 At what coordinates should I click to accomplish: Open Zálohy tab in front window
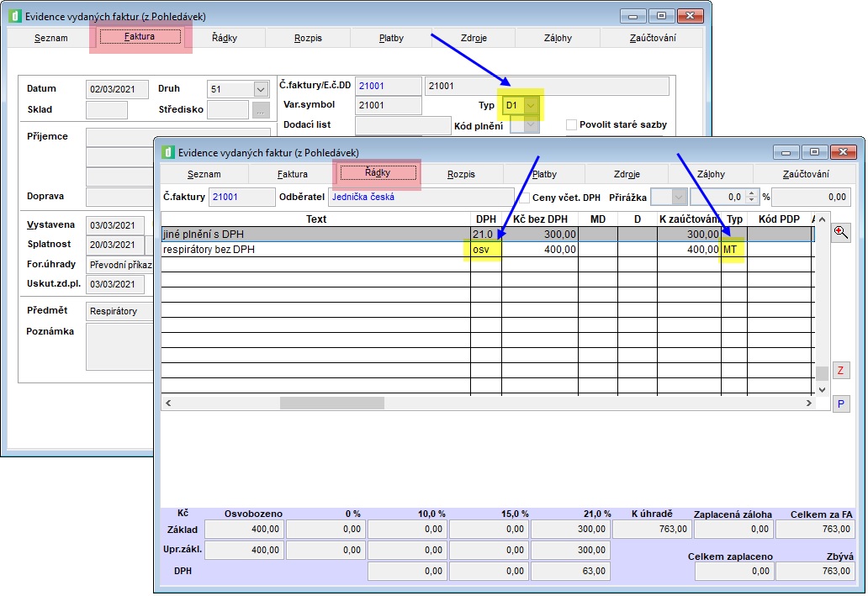711,174
